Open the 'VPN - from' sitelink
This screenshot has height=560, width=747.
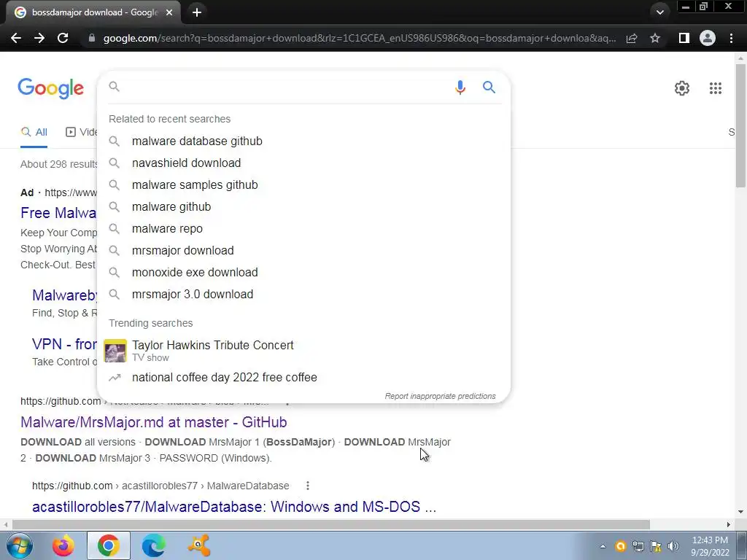coord(64,344)
